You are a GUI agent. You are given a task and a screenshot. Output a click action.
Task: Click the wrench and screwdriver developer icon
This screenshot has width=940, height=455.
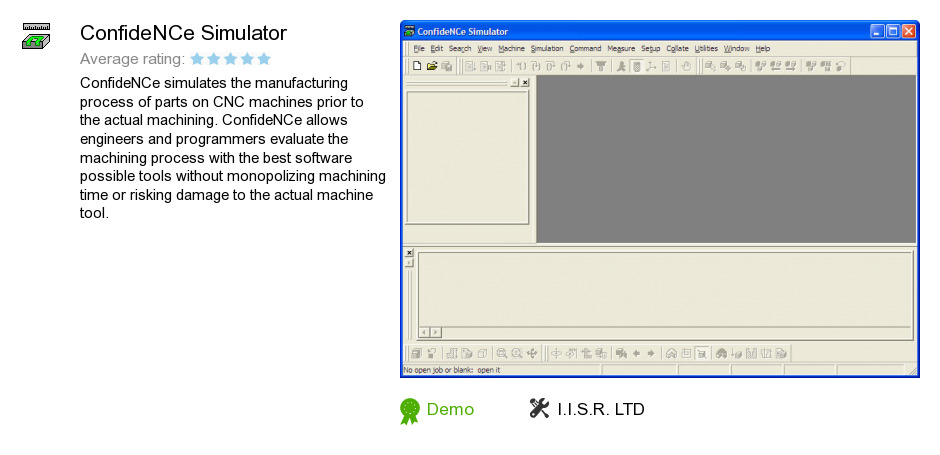coord(539,408)
